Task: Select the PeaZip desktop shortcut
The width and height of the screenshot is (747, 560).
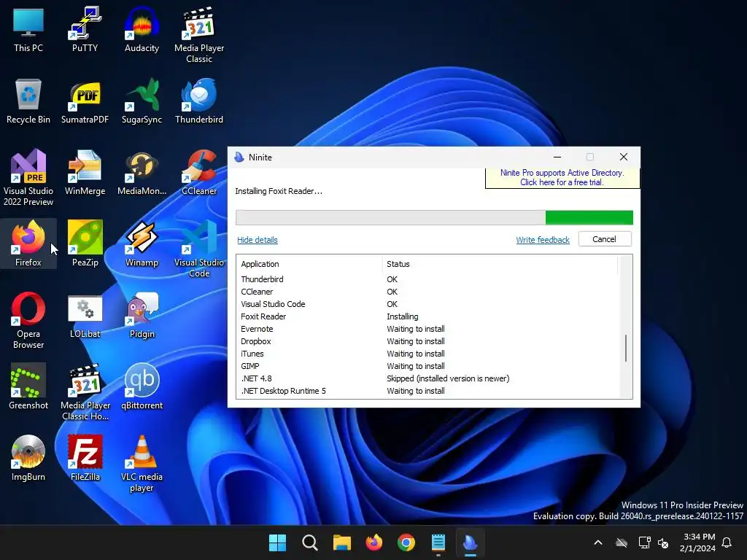Action: pos(85,244)
